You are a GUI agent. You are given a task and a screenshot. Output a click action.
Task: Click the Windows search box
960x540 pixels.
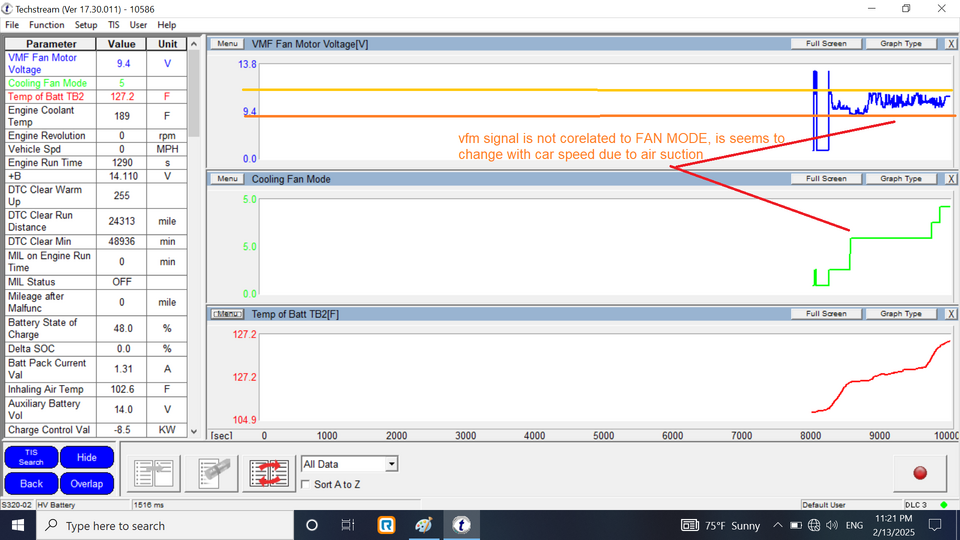pyautogui.click(x=165, y=525)
